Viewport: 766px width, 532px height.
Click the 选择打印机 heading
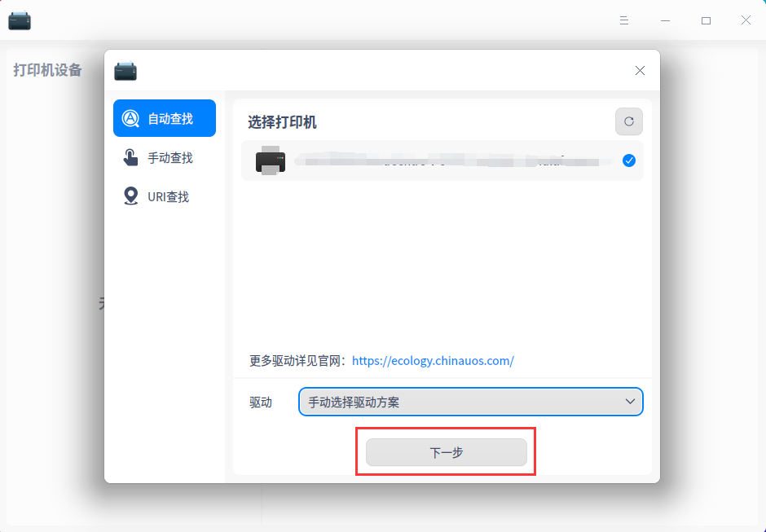(282, 122)
